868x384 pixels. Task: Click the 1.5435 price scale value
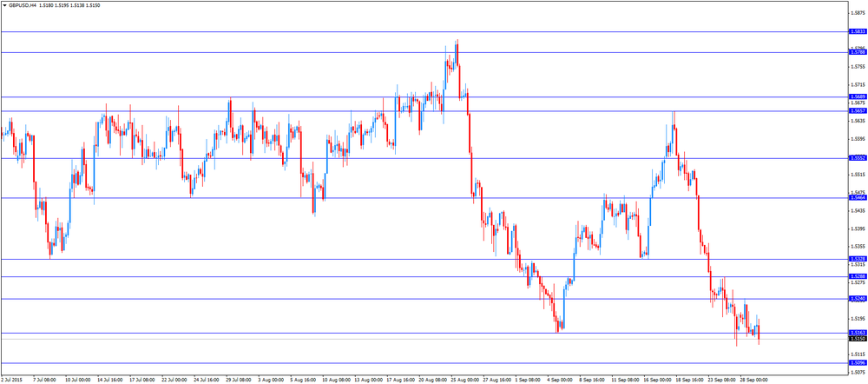pos(858,211)
